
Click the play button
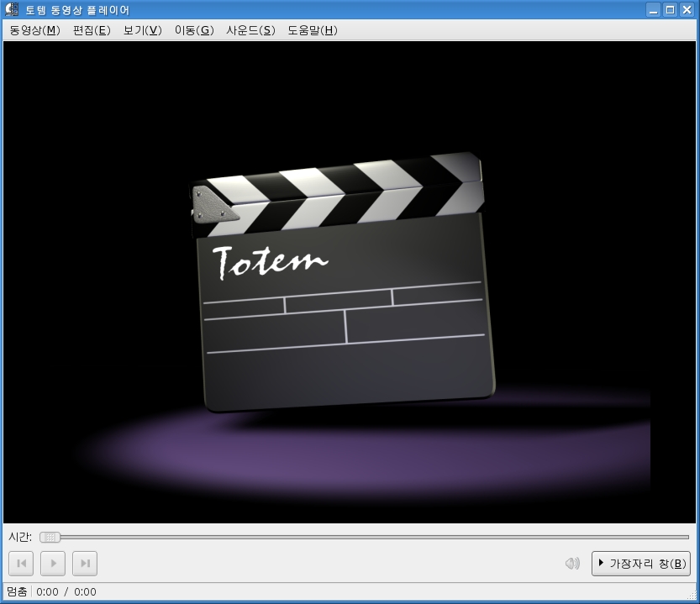point(53,564)
